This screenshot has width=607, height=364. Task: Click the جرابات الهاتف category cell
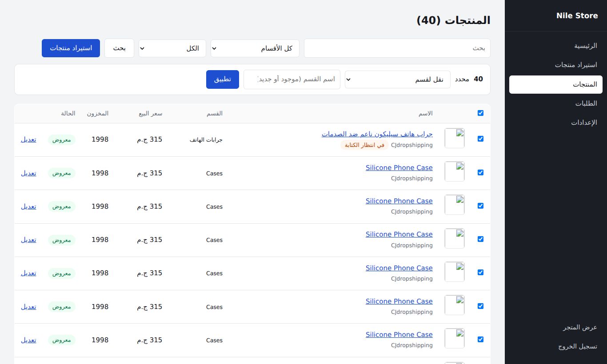click(x=206, y=140)
